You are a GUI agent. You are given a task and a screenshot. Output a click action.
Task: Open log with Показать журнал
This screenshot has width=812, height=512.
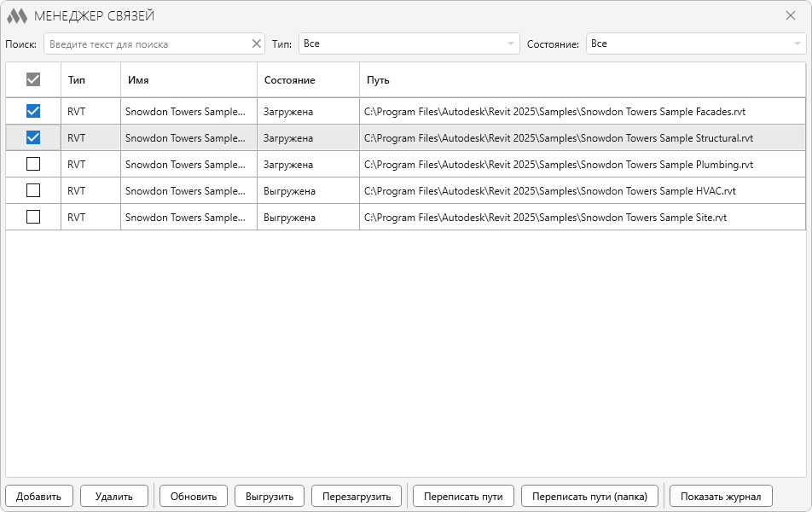(x=721, y=496)
